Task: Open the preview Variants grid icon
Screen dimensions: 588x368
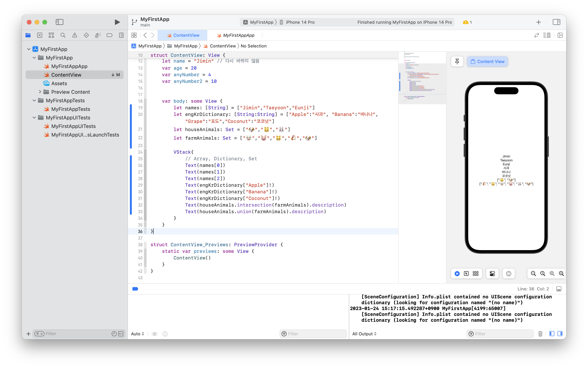Action: click(475, 273)
